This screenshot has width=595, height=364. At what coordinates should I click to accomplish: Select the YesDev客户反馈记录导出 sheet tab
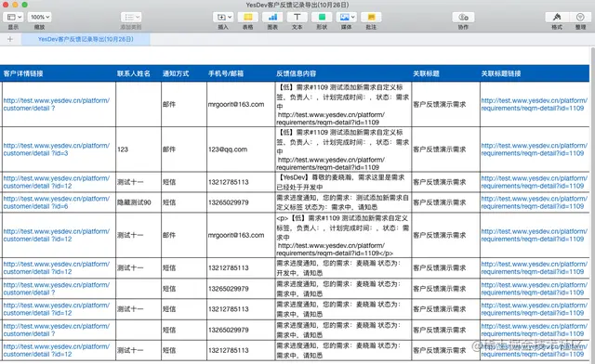pyautogui.click(x=86, y=39)
